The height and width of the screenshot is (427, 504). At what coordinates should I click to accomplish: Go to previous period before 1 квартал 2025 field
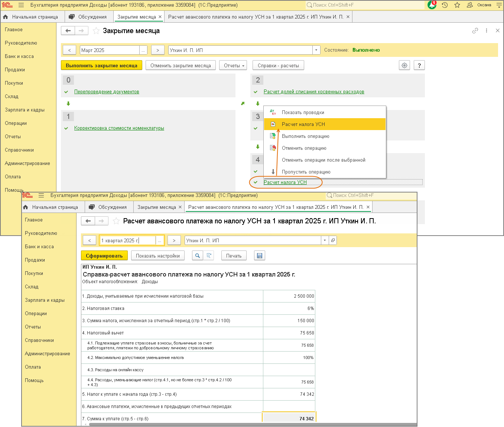point(90,240)
